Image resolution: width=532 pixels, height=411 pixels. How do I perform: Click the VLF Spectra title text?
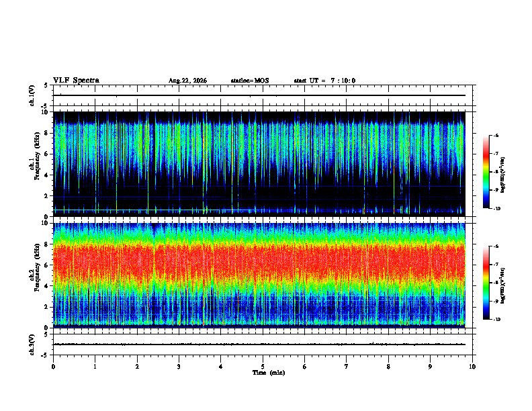[76, 81]
